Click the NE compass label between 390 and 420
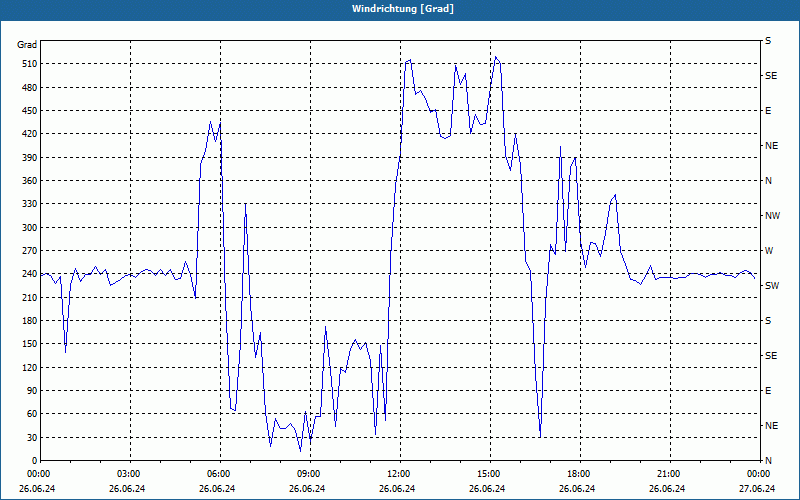 point(771,146)
